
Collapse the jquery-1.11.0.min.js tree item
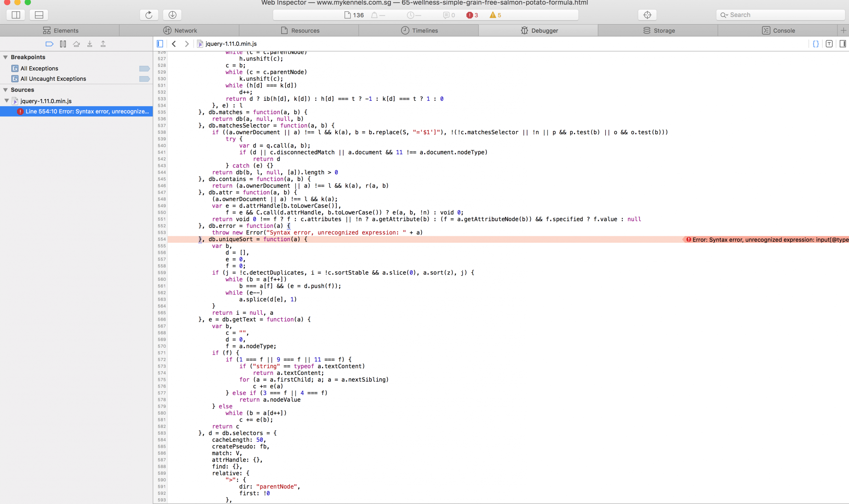[x=7, y=101]
